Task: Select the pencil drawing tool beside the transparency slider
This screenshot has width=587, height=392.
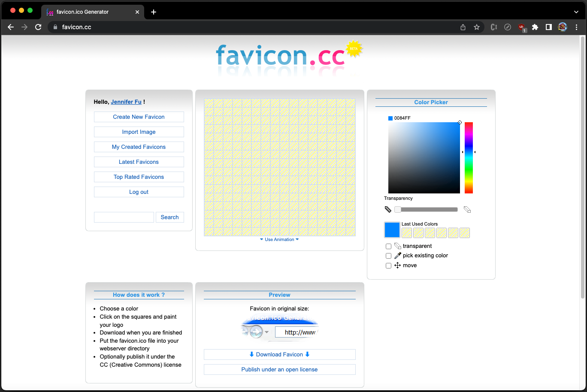Action: coord(388,209)
